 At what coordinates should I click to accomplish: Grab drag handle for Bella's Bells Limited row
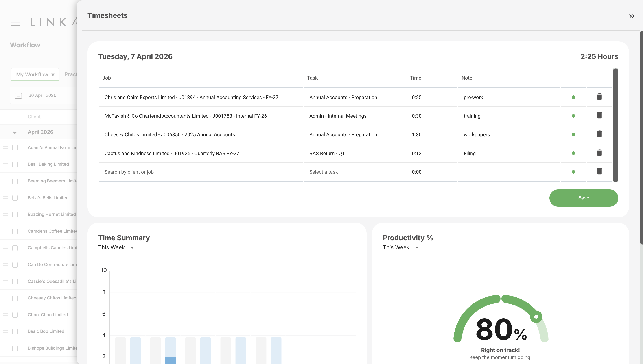coord(5,198)
